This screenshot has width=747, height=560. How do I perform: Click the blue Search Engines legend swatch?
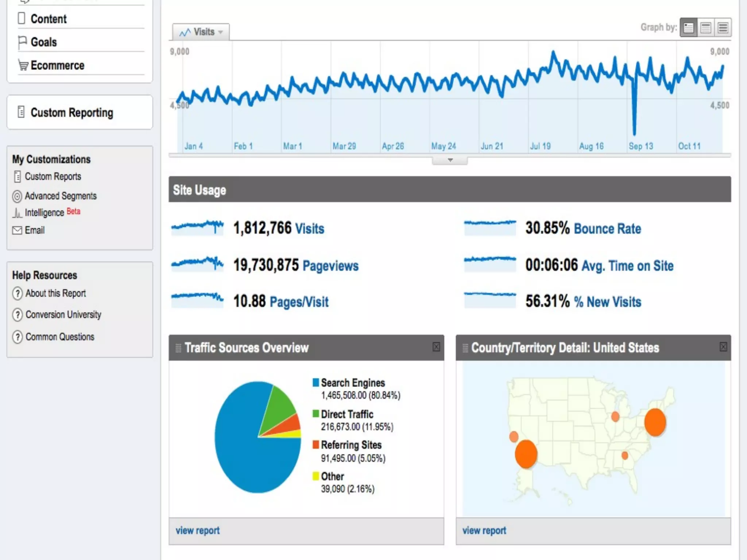(316, 382)
